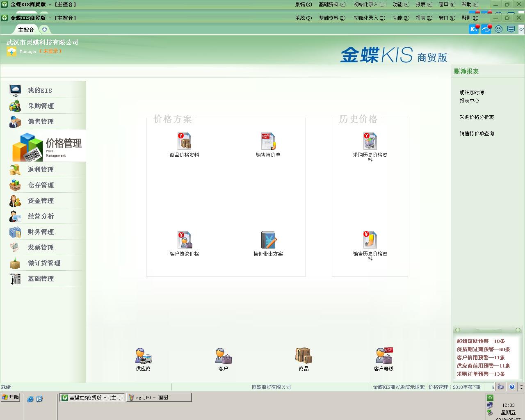Click the plus button next to 主控台 tab
Image resolution: width=525 pixels, height=420 pixels.
44,29
